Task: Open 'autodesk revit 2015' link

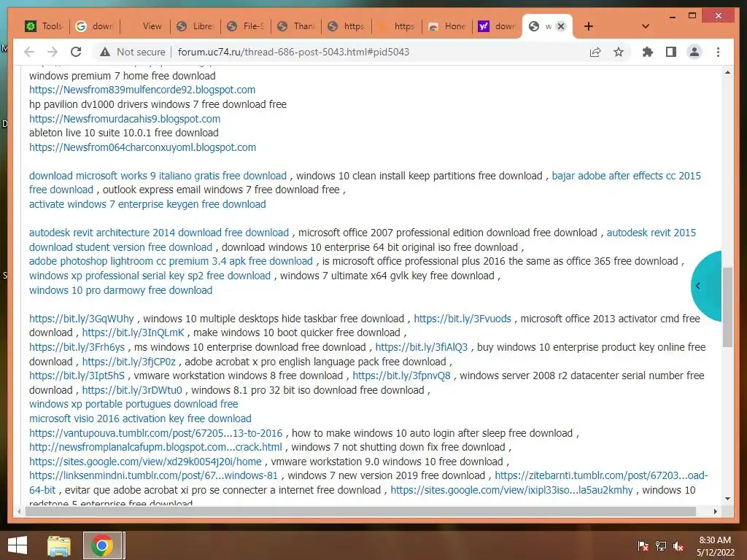Action: pyautogui.click(x=651, y=233)
